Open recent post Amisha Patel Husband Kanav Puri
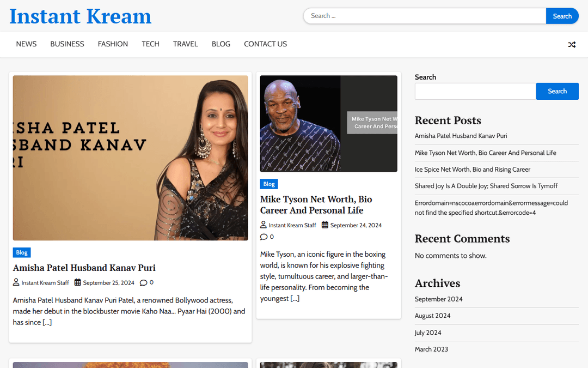The width and height of the screenshot is (588, 368). (461, 136)
